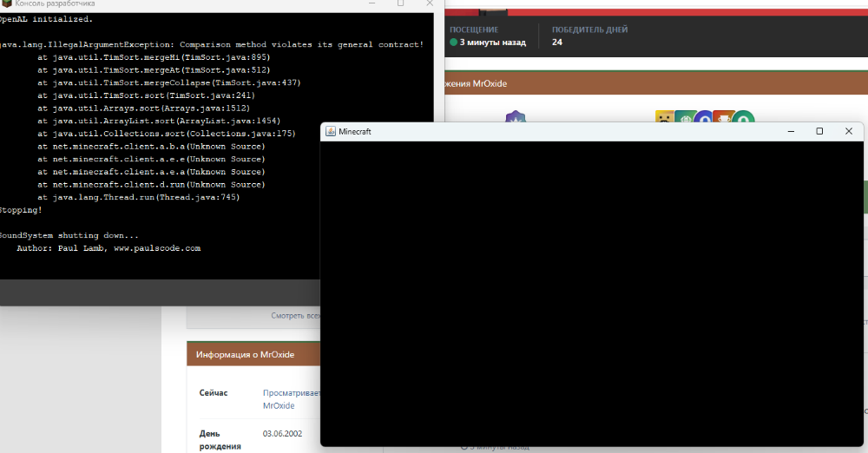Click the 'net.minecraft.client.a.e.e' trace line
The height and width of the screenshot is (453, 868).
pyautogui.click(x=151, y=159)
